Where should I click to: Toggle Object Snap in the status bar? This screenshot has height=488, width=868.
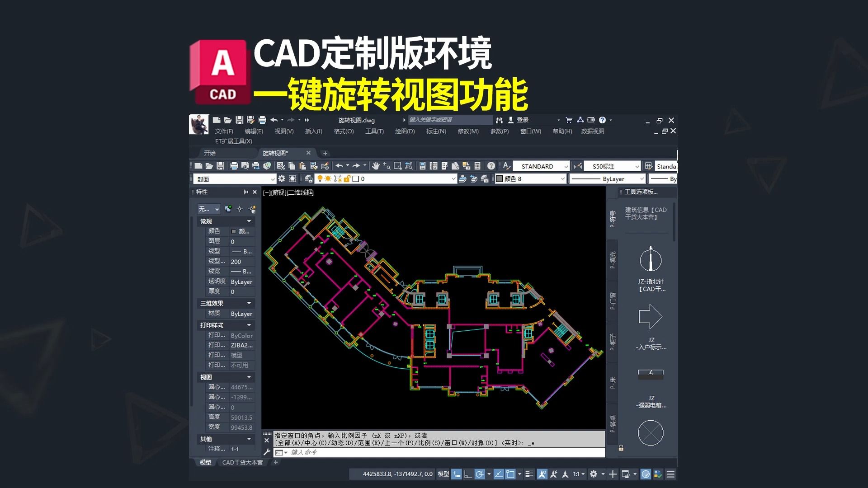coord(510,474)
